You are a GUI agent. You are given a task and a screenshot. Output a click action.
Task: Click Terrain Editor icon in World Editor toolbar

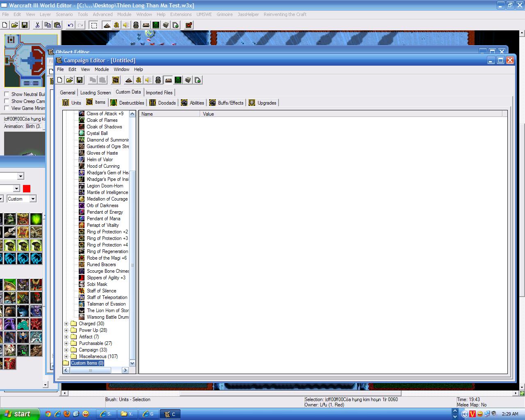[107, 25]
